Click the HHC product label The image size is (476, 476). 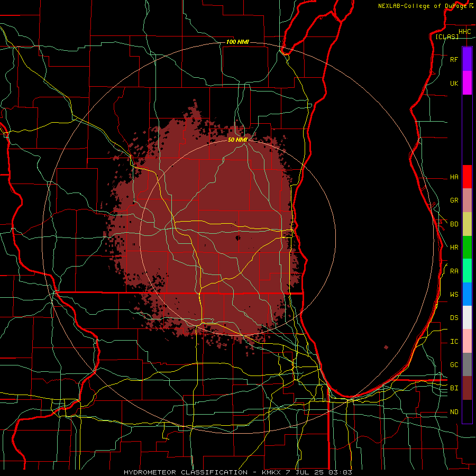pyautogui.click(x=464, y=32)
